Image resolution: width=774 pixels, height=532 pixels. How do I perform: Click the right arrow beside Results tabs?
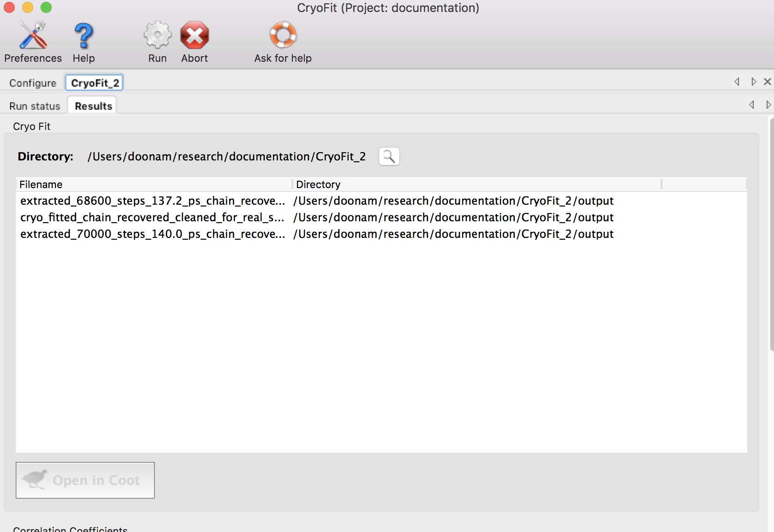(x=768, y=105)
